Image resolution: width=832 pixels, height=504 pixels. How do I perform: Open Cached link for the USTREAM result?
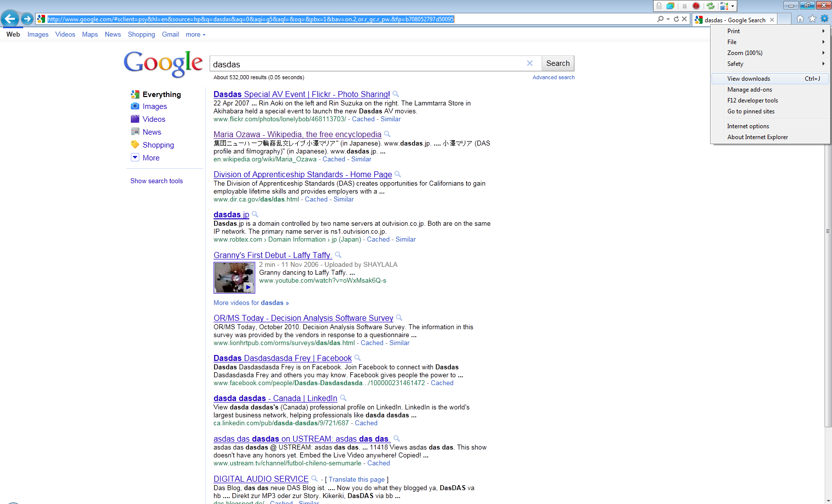point(379,463)
